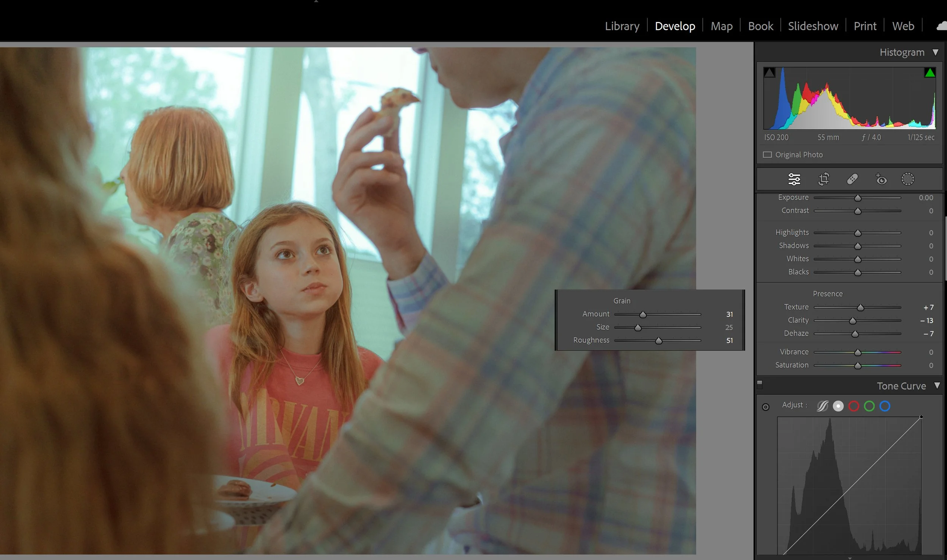Open the Masking tool
Screen dimensions: 947x560
[908, 179]
